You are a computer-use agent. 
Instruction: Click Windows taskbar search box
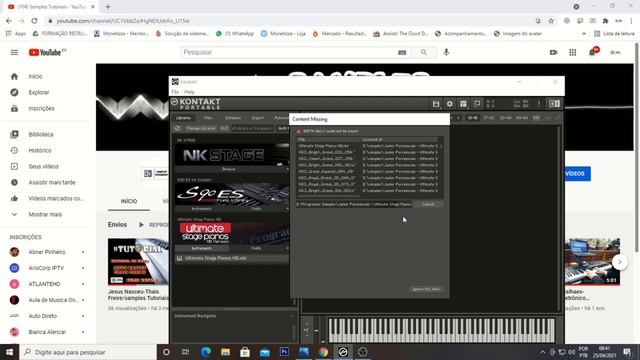[88, 352]
